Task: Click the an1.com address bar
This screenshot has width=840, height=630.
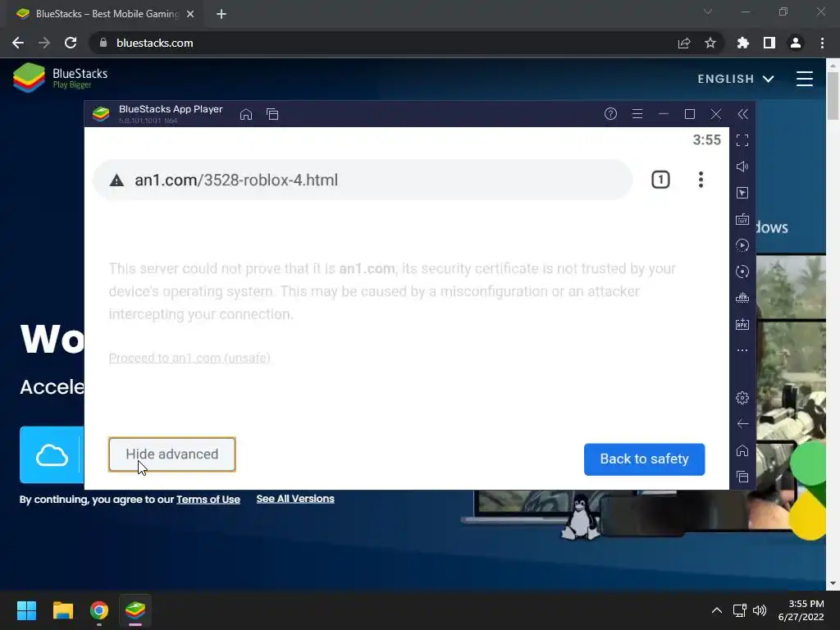Action: click(363, 180)
